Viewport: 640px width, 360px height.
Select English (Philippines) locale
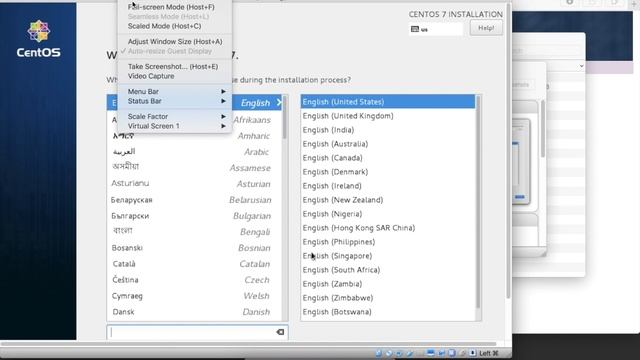pyautogui.click(x=388, y=242)
